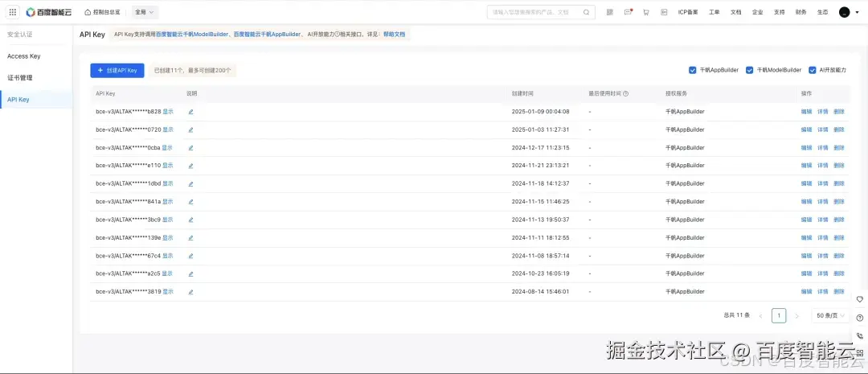Viewport: 868px width, 374px height.
Task: Click the heart favorite icon on right edge
Action: [x=860, y=299]
